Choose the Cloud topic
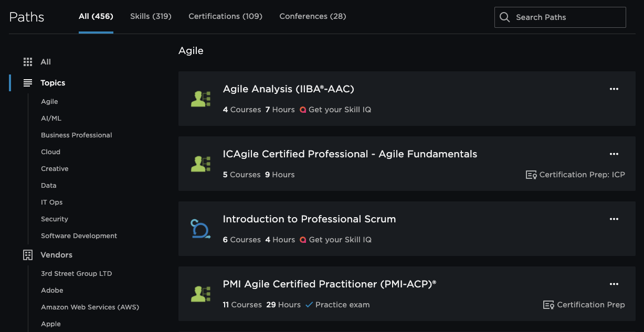 click(x=50, y=152)
